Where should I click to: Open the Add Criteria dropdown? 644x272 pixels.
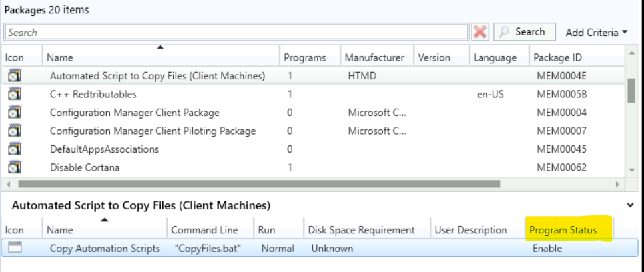[596, 32]
